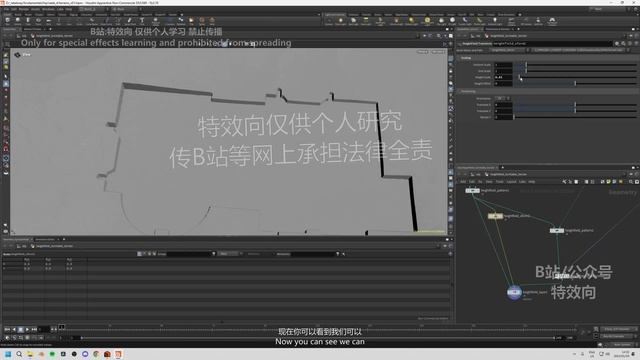Click the Height Scale value field
Screen dimensions: 640x360
pyautogui.click(x=503, y=77)
